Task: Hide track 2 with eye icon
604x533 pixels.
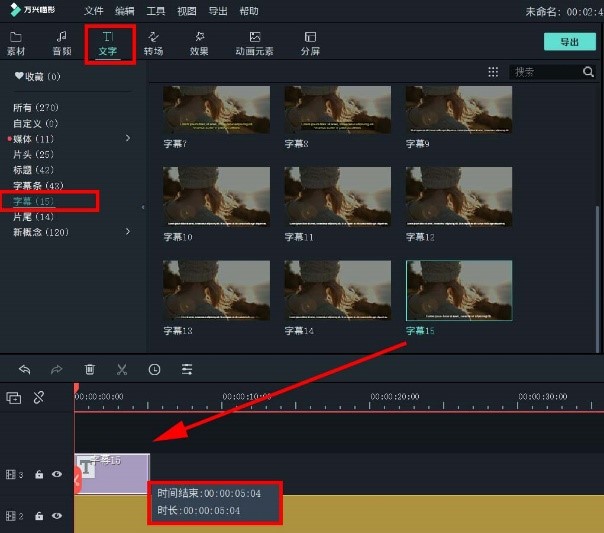Action: coord(57,516)
